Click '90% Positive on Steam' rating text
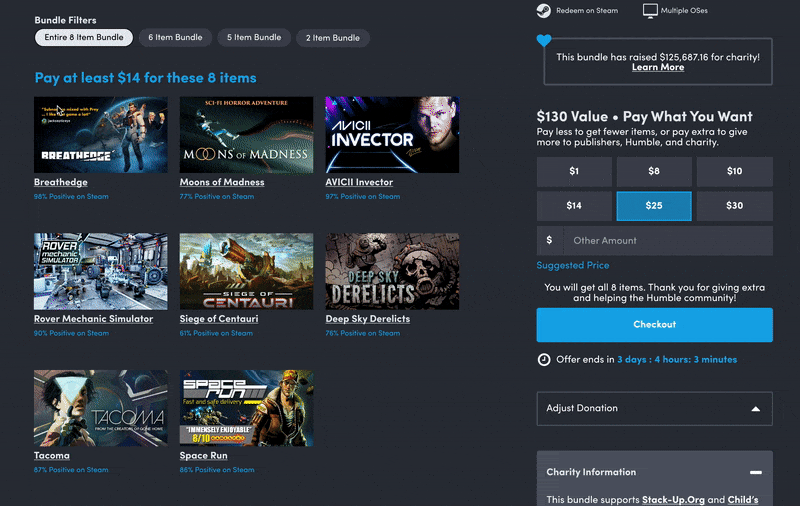The height and width of the screenshot is (506, 800). [x=71, y=333]
